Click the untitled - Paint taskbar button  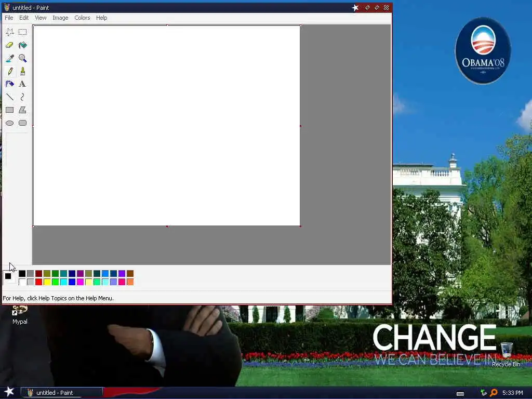click(62, 393)
